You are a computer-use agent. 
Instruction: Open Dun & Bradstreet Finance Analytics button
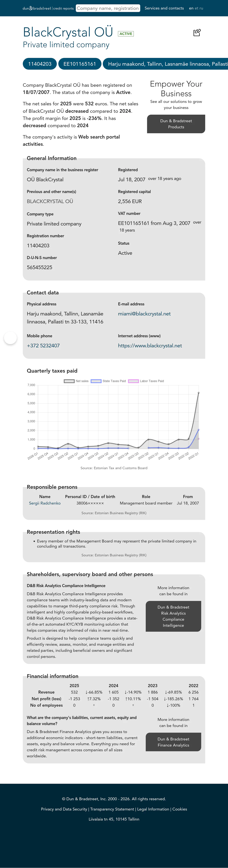173,742
